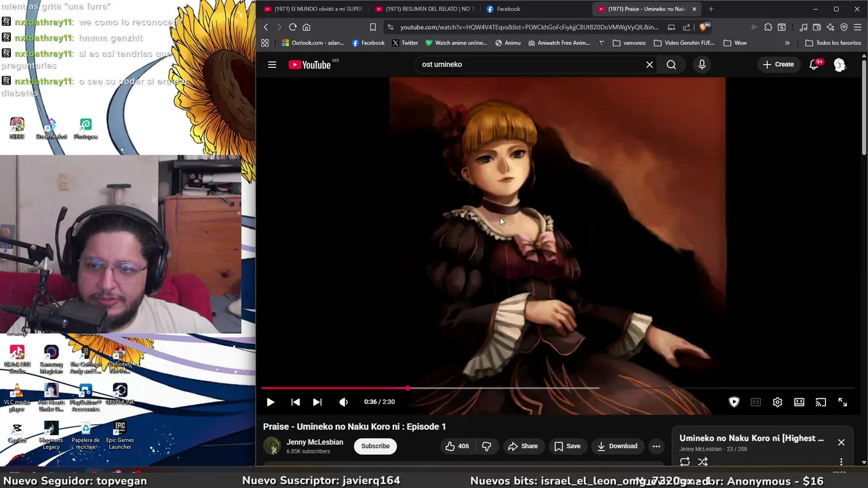The height and width of the screenshot is (488, 868).
Task: Open VLC media player desktop icon
Action: point(17,398)
